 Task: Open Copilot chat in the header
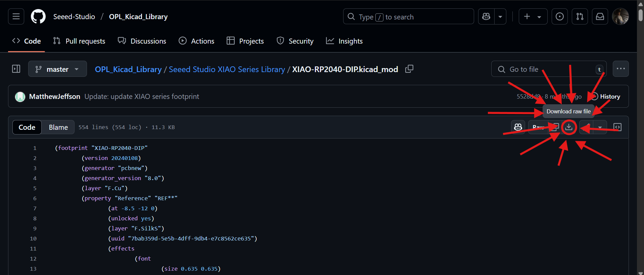(x=486, y=16)
